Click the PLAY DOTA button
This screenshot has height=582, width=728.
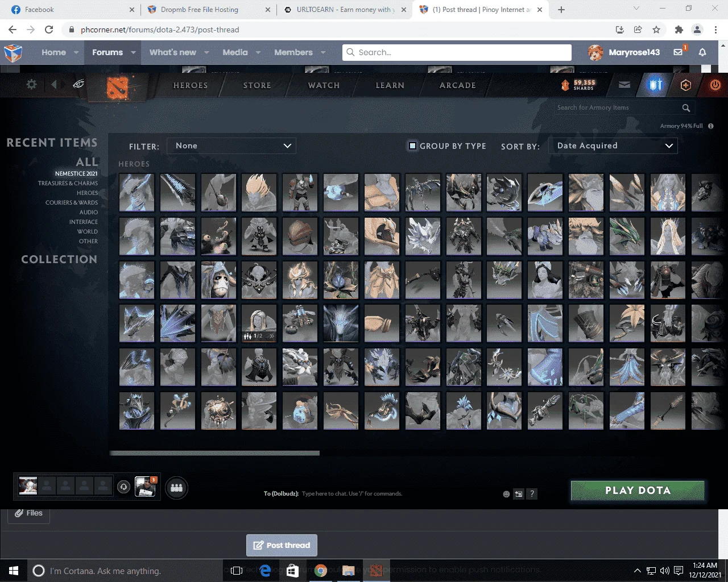coord(638,490)
